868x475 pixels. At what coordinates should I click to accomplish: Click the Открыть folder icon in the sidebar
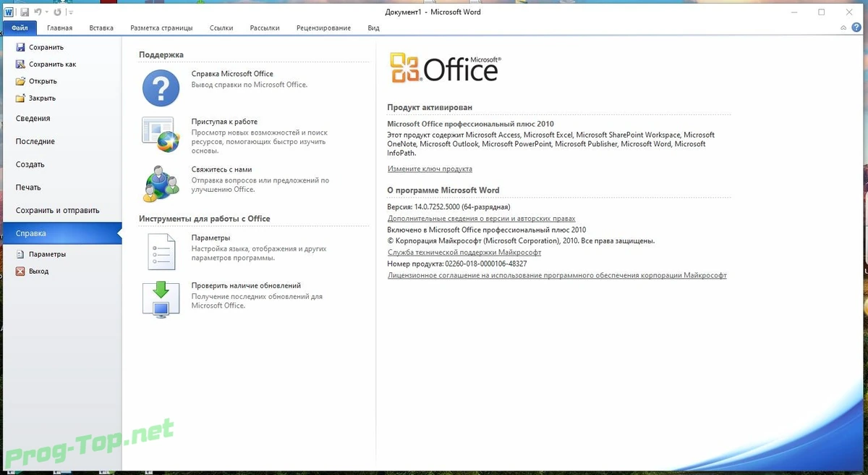(x=21, y=81)
